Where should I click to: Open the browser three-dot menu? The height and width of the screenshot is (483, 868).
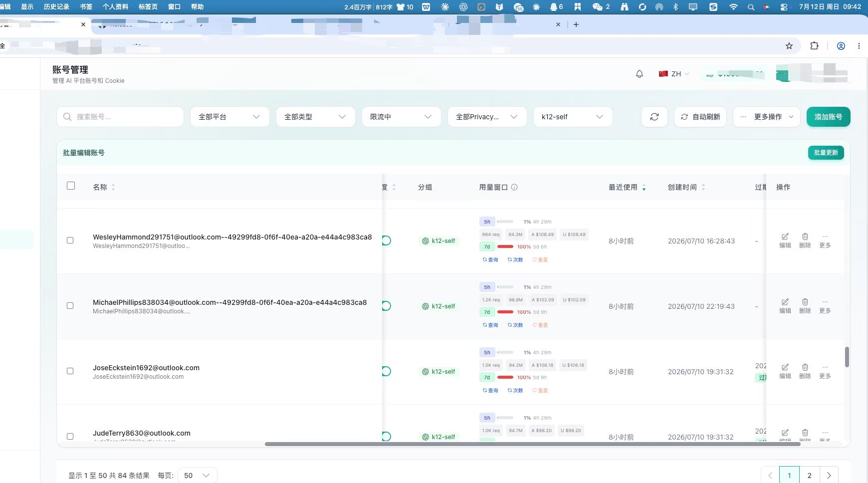[x=859, y=46]
